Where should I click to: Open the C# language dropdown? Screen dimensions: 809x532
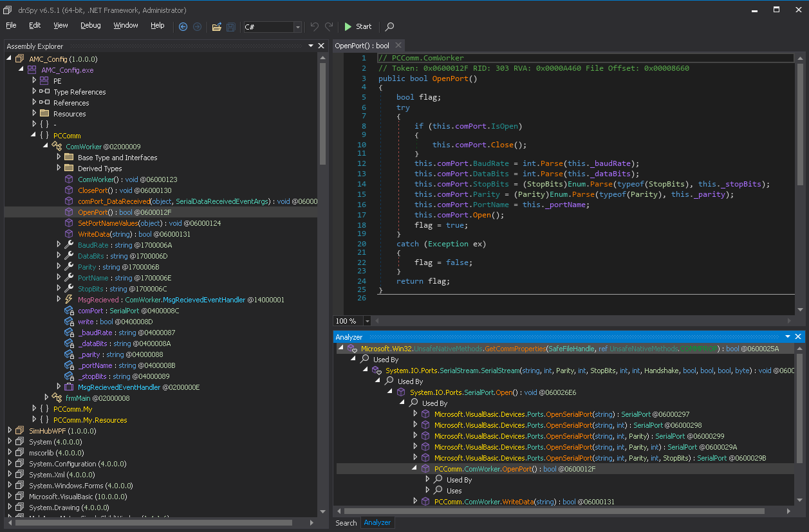[297, 27]
